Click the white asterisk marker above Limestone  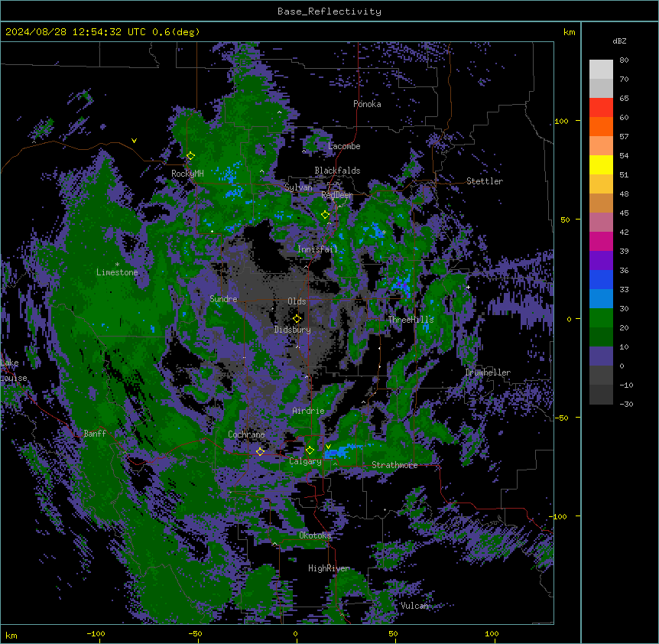117,265
